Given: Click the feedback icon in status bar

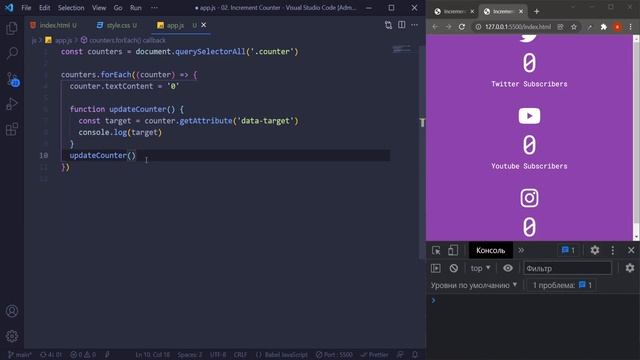Looking at the screenshot, I should pos(401,355).
